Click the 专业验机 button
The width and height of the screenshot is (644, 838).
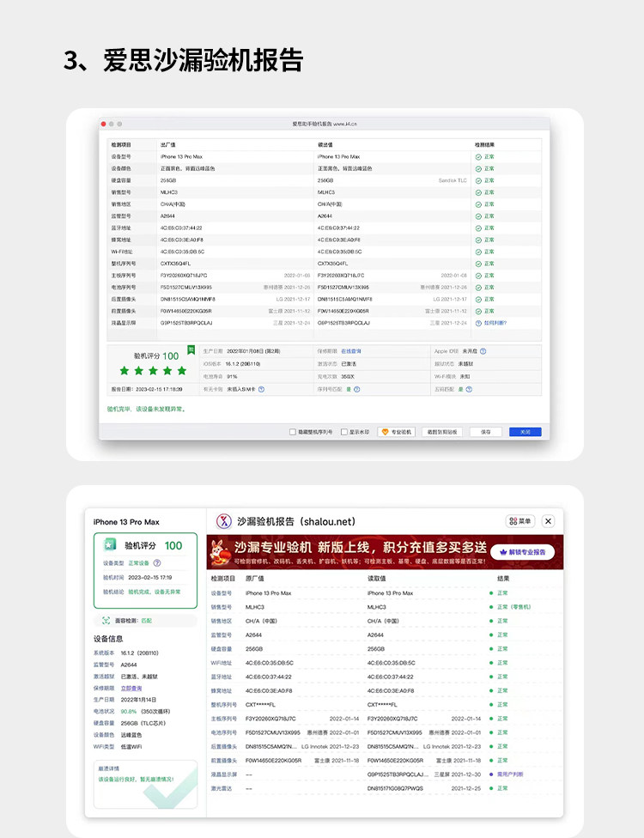397,432
